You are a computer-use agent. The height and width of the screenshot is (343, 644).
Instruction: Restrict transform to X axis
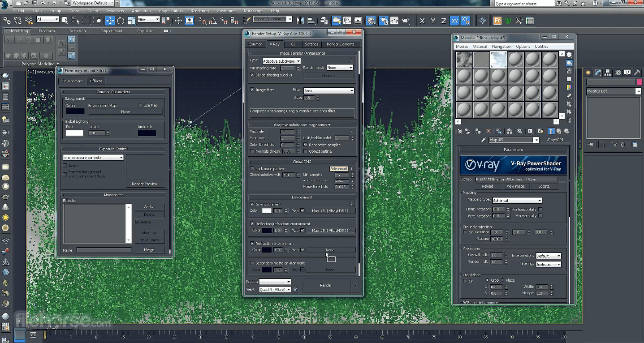422,21
